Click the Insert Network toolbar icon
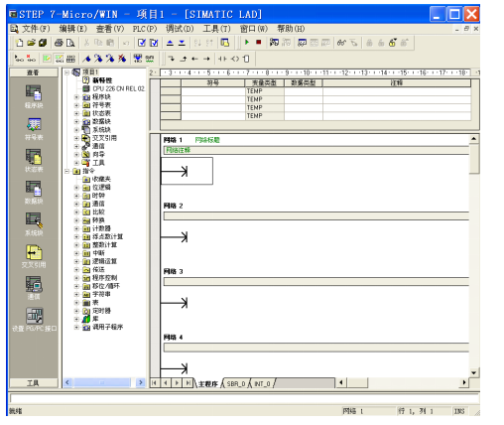This screenshot has width=504, height=425. point(19,59)
